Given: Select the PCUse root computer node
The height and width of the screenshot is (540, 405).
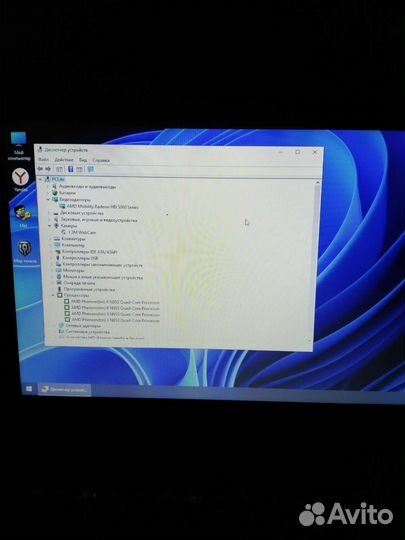Looking at the screenshot, I should coord(58,180).
